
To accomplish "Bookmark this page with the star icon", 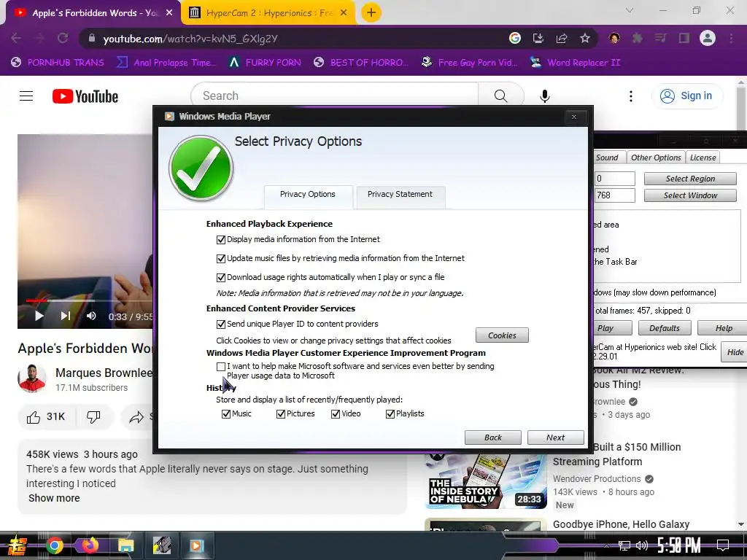I will 585,39.
